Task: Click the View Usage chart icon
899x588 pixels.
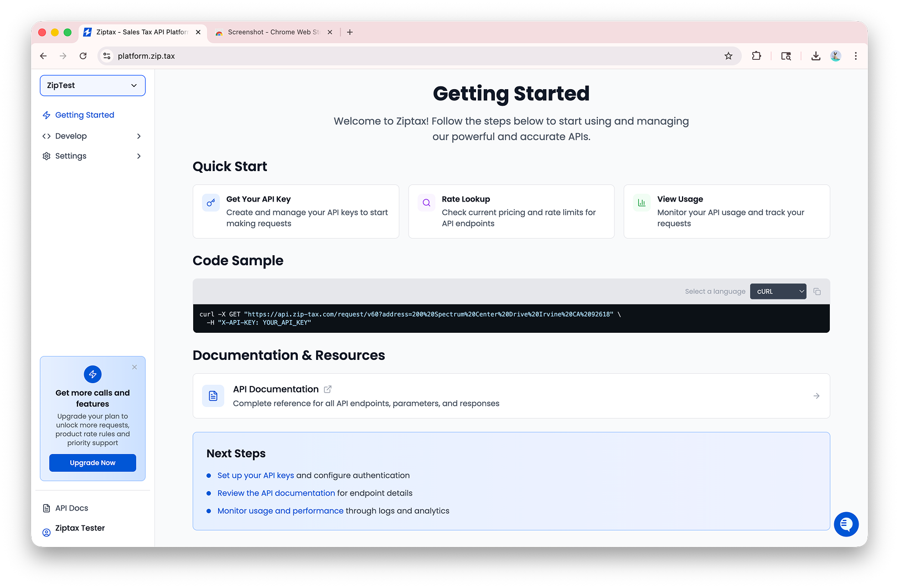Action: (x=641, y=203)
